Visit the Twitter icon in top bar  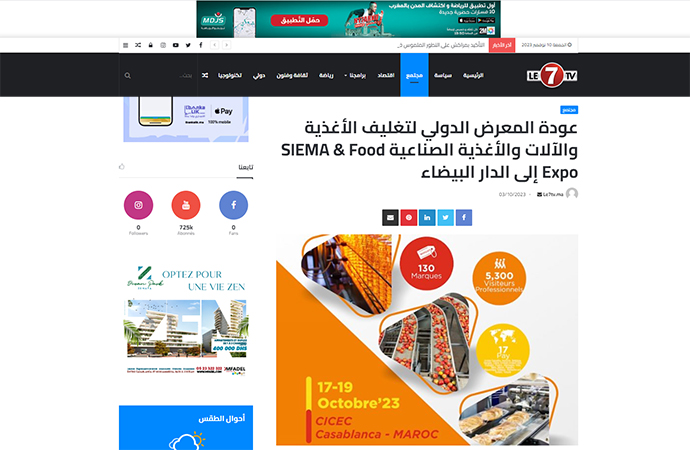(x=188, y=45)
